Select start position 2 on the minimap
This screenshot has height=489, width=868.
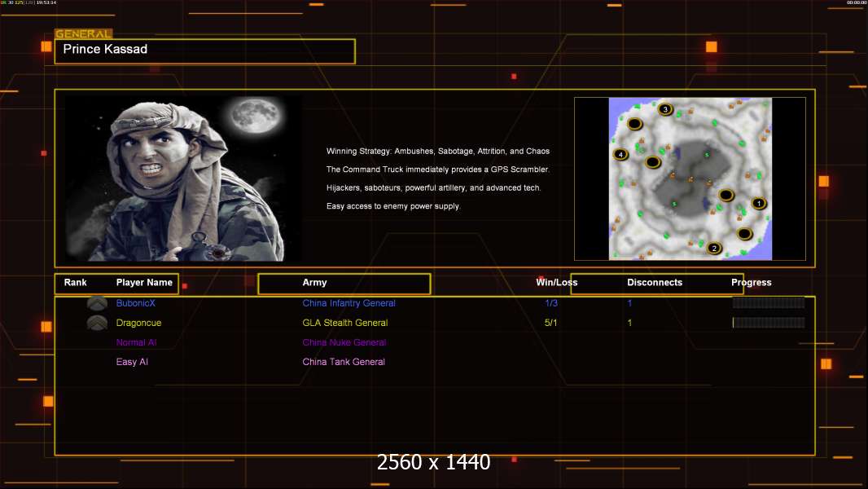[x=714, y=248]
